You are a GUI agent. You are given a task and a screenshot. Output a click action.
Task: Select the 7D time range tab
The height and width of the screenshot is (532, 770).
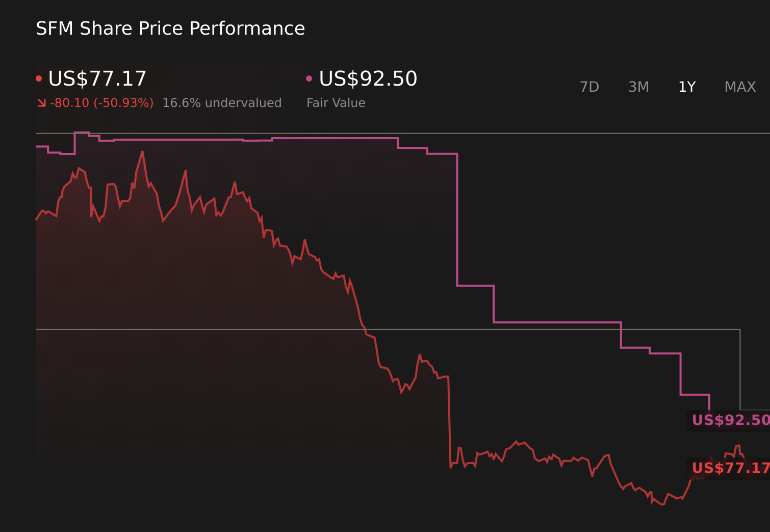click(589, 87)
